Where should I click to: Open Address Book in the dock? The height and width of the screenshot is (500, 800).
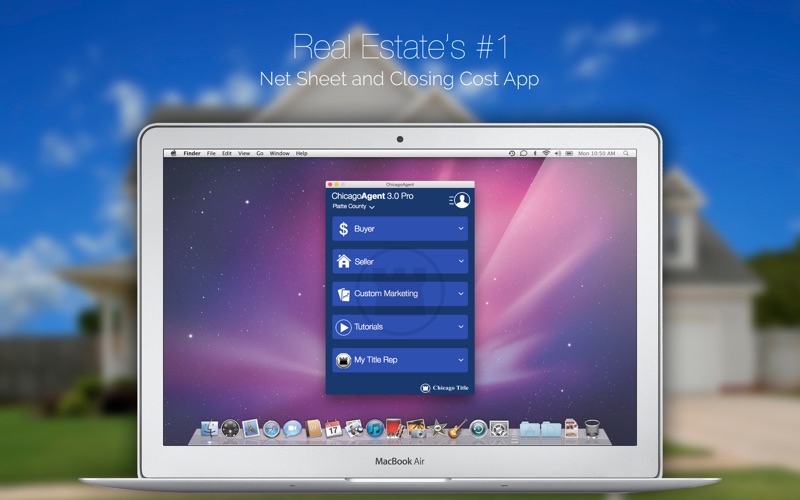[x=313, y=429]
